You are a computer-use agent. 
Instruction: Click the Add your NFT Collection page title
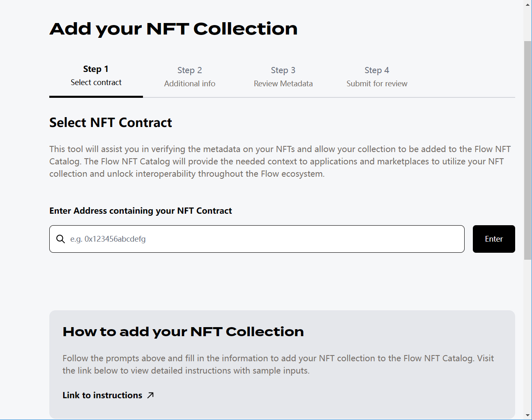tap(173, 29)
